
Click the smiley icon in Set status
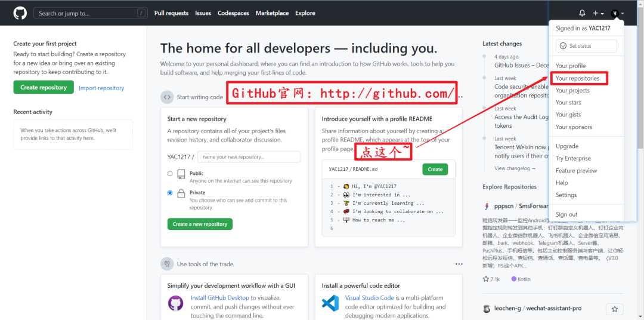click(563, 45)
